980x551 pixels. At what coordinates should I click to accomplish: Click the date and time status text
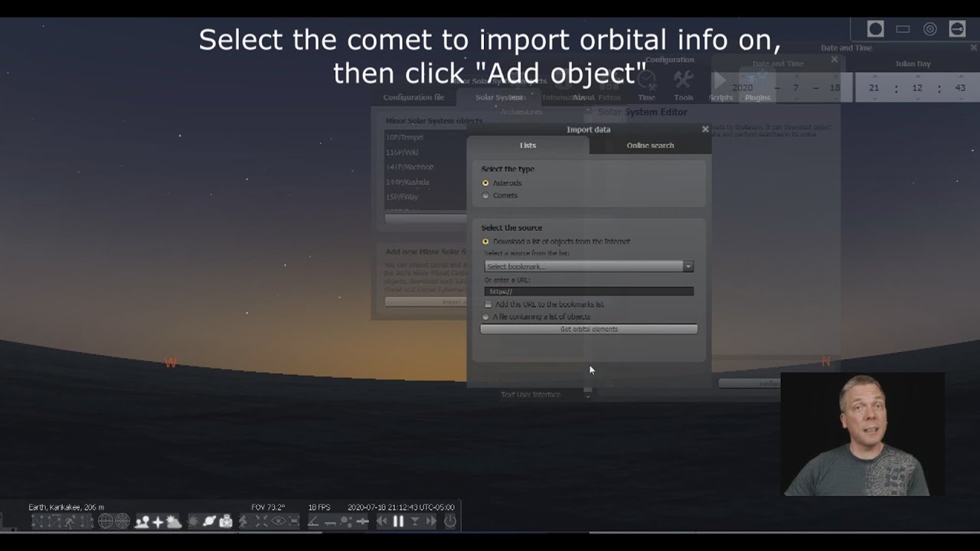[401, 507]
